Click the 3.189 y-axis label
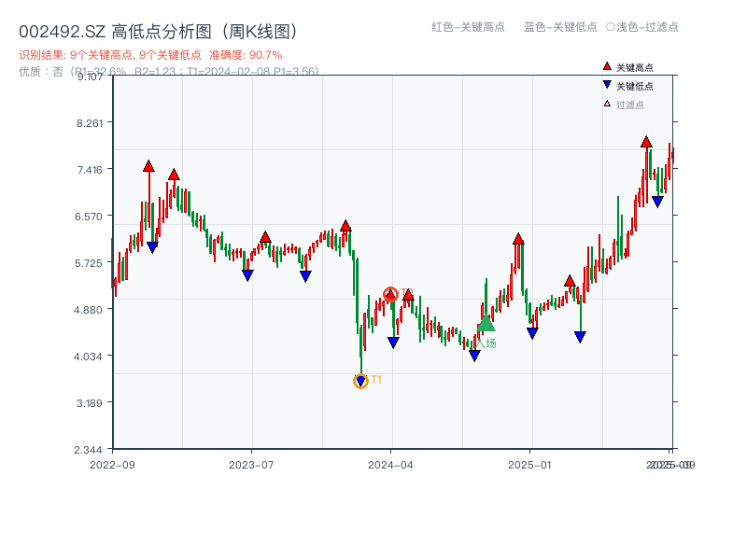Screen dimensions: 747x560 pos(89,403)
